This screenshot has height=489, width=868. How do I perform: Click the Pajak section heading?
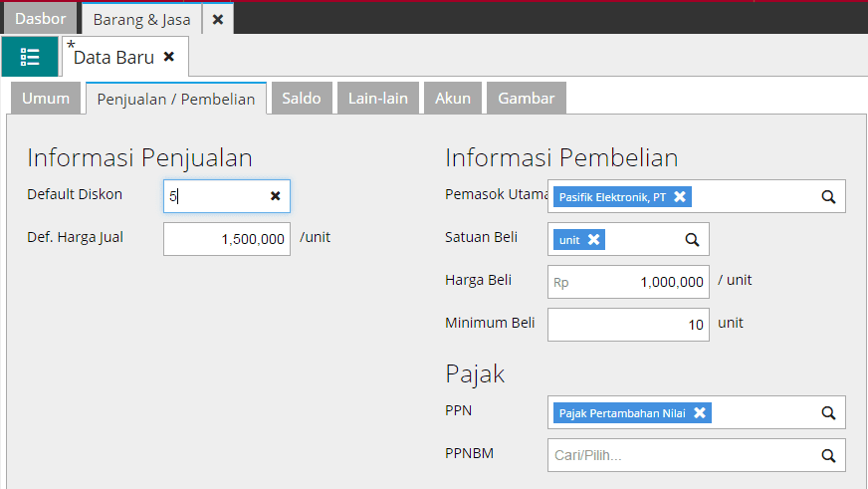475,373
